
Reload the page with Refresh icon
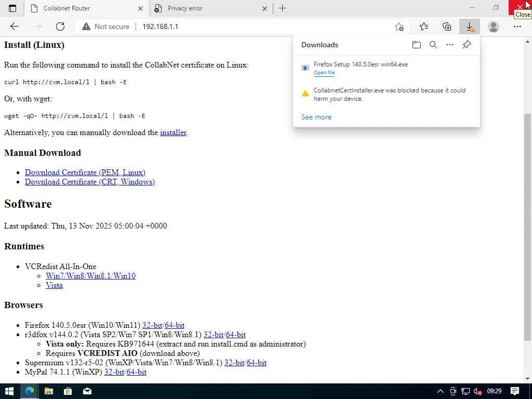click(60, 26)
